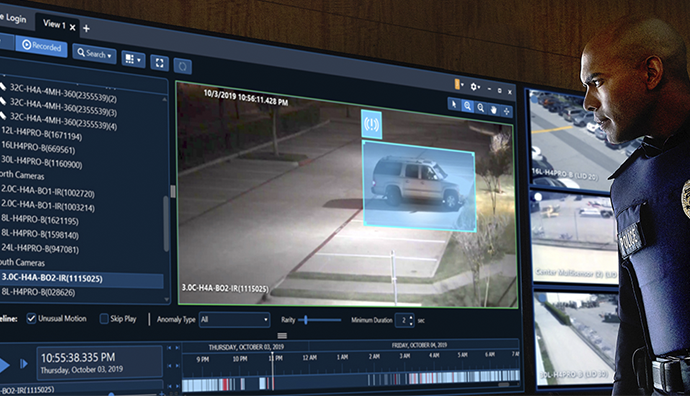Open the orange bookmark dropdown in image panel
The image size is (690, 396).
click(459, 84)
